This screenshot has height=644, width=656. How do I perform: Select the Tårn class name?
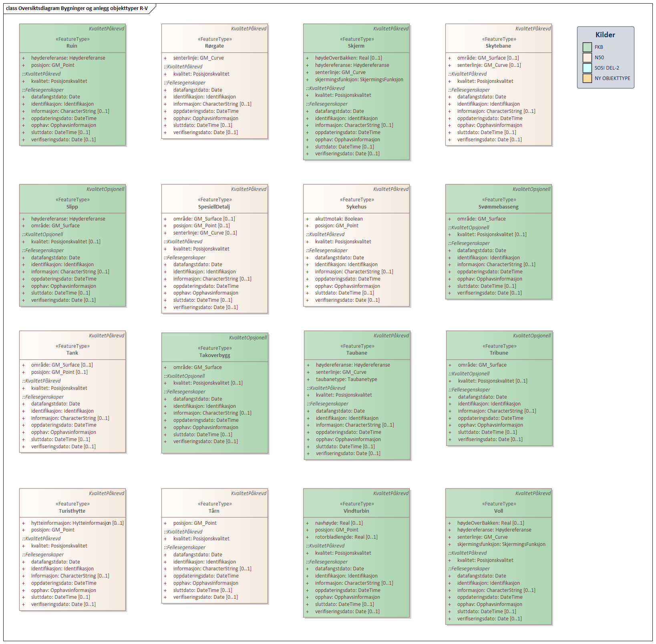click(214, 511)
